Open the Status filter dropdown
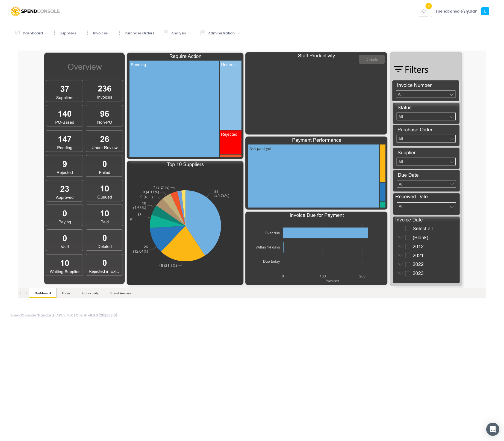 coord(426,117)
